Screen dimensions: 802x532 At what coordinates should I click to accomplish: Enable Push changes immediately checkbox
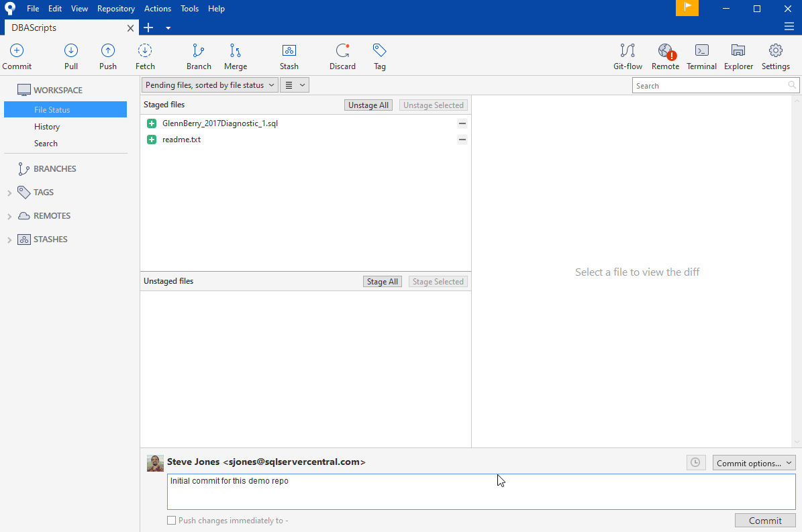point(172,521)
